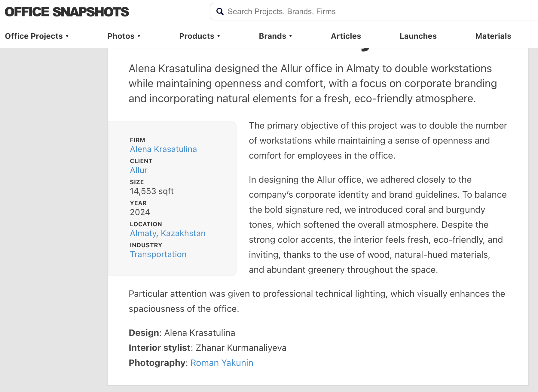Open the Alena Krasatulina firm link
Image resolution: width=538 pixels, height=392 pixels.
point(163,149)
